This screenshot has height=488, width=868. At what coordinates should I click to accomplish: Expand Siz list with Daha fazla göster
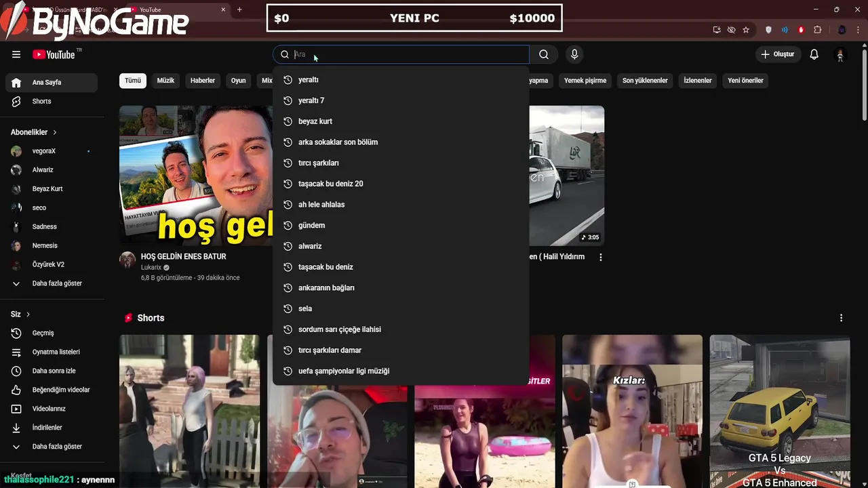tap(52, 447)
